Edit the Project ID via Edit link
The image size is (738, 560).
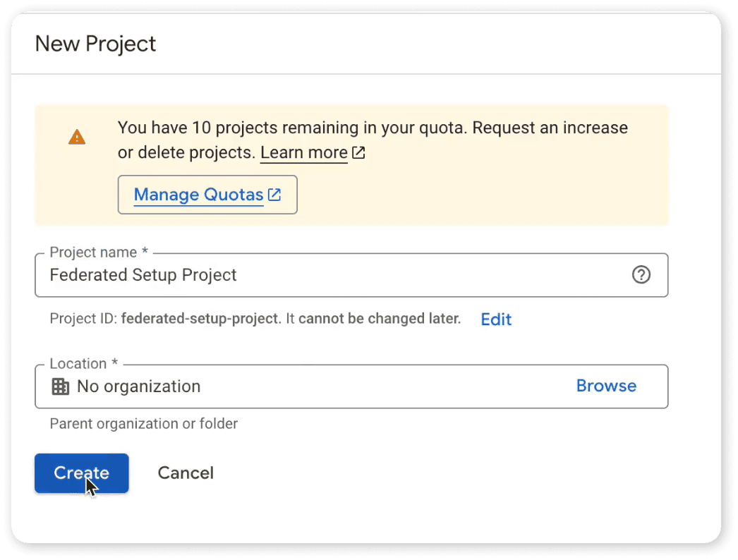(496, 319)
